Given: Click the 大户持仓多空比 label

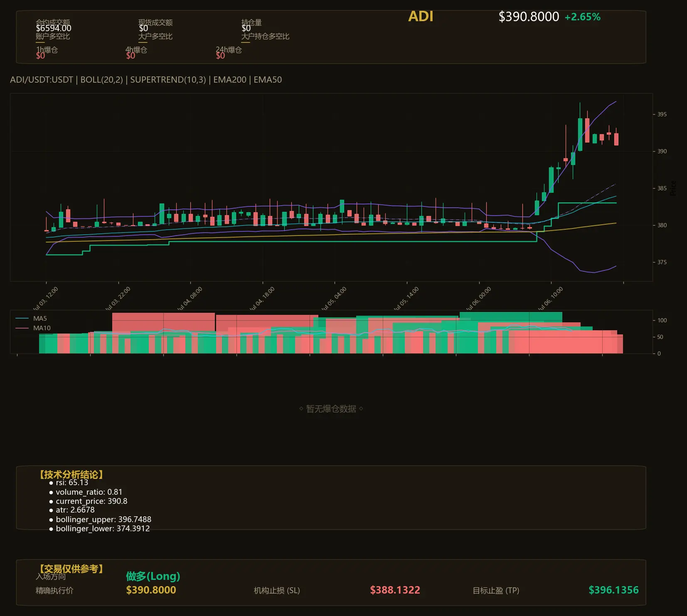Looking at the screenshot, I should tap(265, 36).
